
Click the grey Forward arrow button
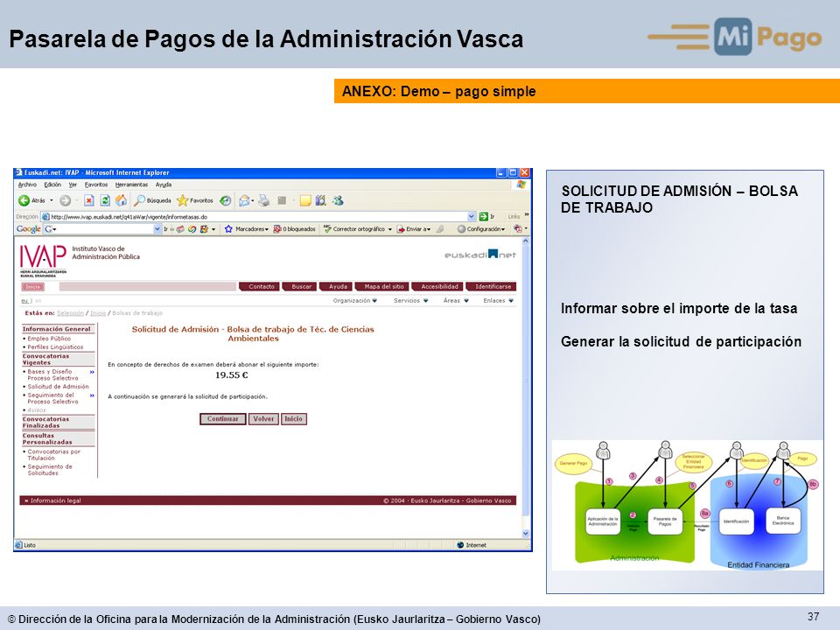click(x=66, y=200)
